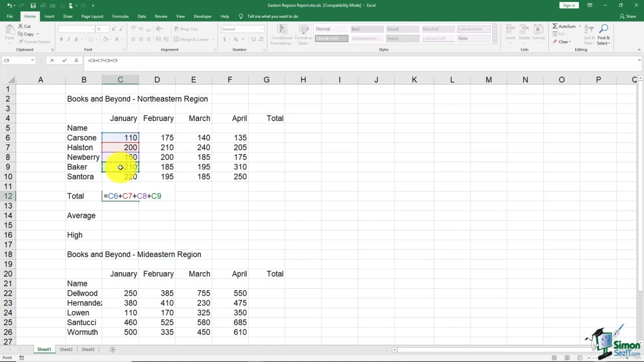Open the Sort & Filter menu

pyautogui.click(x=589, y=34)
